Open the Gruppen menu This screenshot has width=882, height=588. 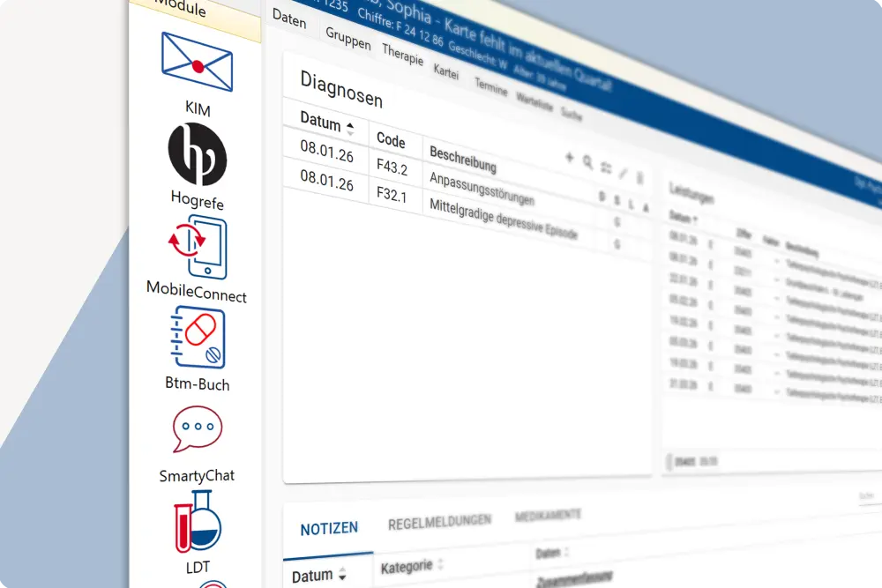pyautogui.click(x=348, y=38)
